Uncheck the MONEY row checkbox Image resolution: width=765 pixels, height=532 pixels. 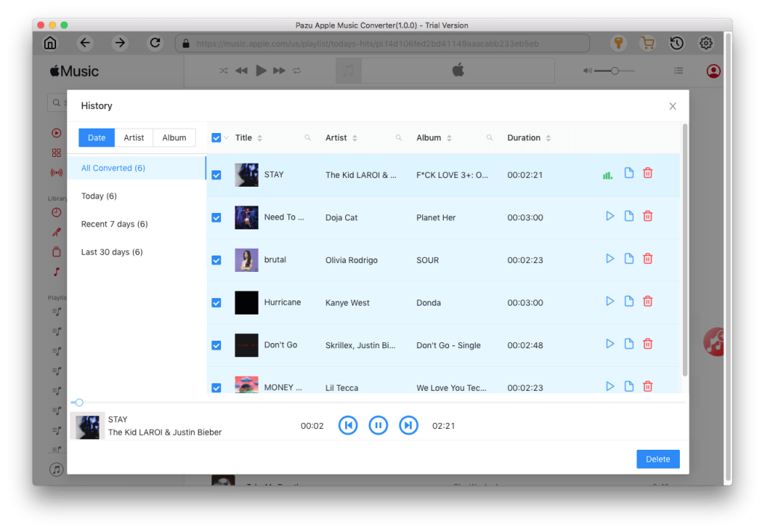pos(216,388)
